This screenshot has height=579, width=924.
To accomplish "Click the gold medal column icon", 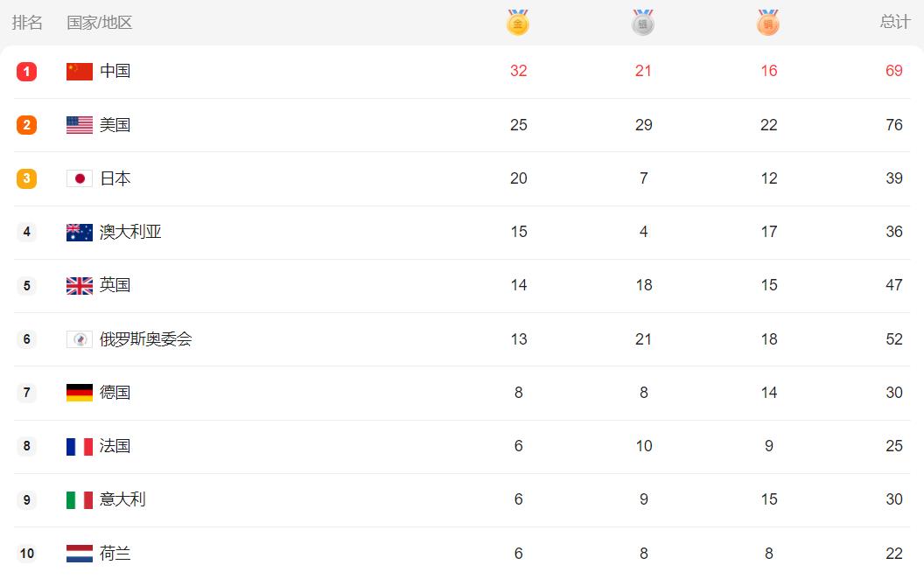I will [518, 23].
